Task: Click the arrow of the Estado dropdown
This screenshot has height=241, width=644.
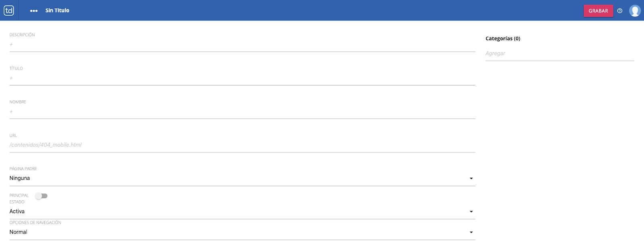Action: pos(471,212)
